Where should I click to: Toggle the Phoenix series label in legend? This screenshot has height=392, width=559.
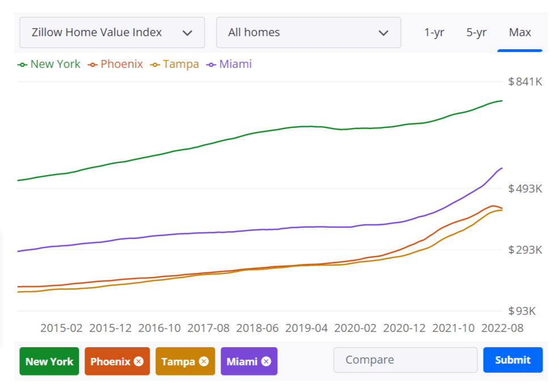[121, 65]
